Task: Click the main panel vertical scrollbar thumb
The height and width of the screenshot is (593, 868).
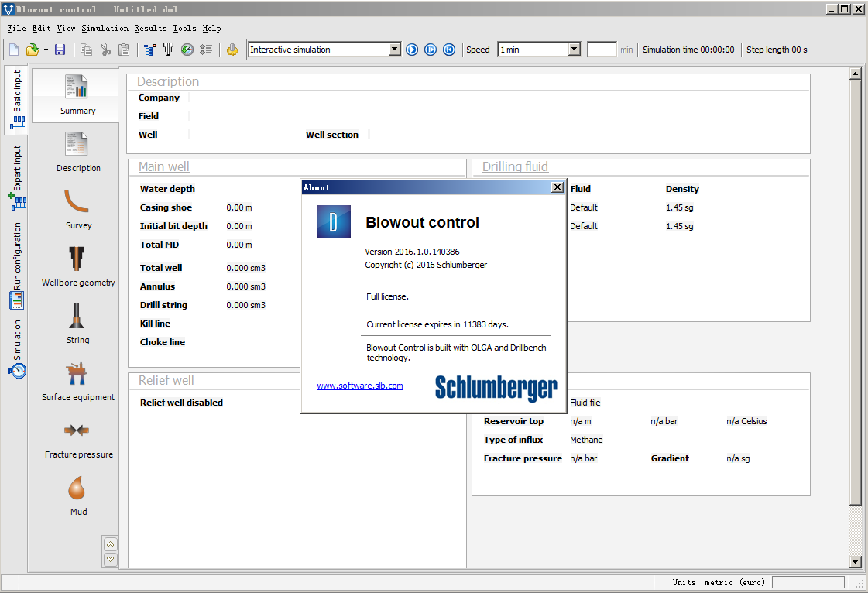Action: point(856,293)
